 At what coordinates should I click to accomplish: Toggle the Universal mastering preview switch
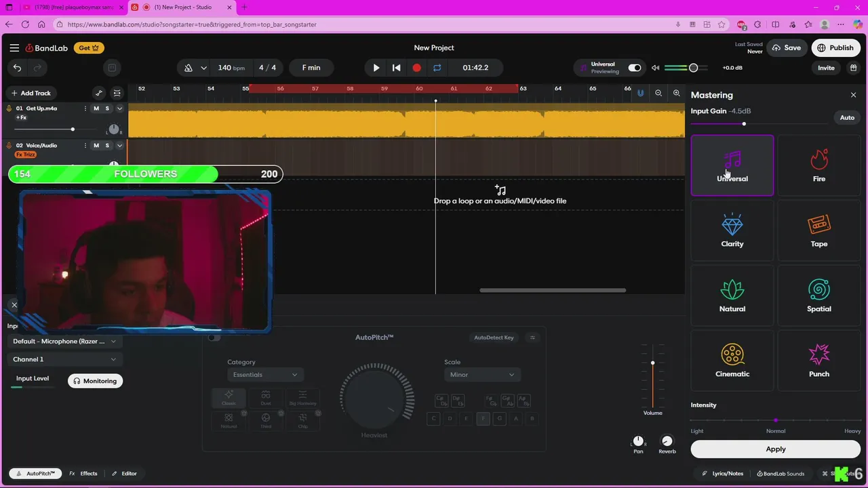(x=635, y=68)
